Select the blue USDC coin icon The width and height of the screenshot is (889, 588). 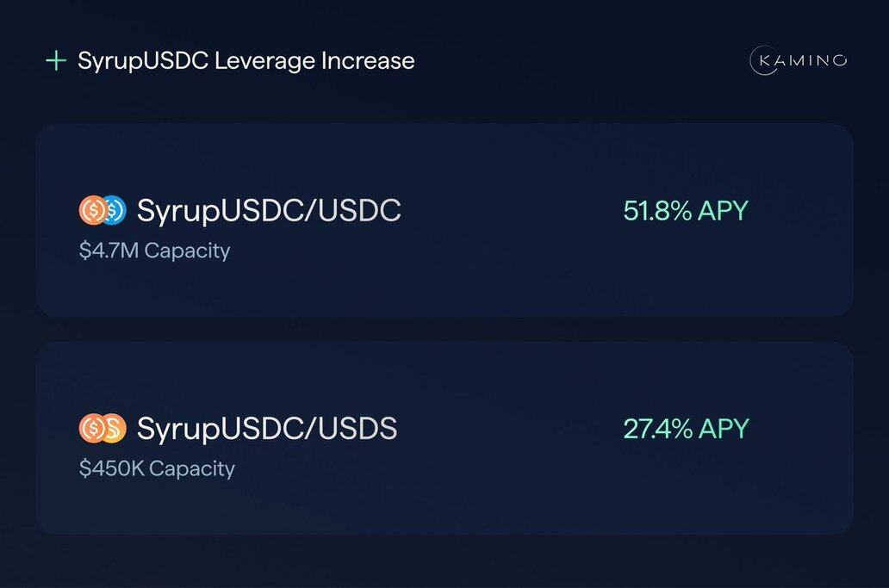pos(115,210)
